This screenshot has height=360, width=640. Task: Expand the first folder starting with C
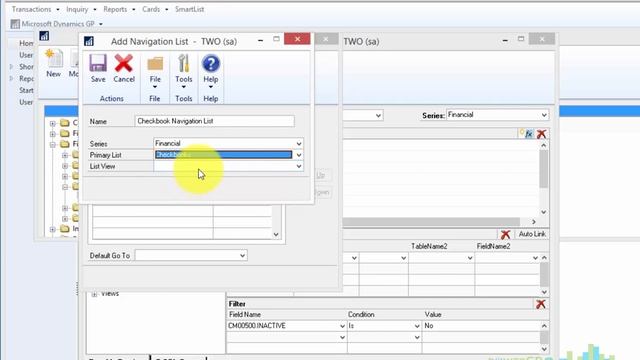[x=53, y=123]
